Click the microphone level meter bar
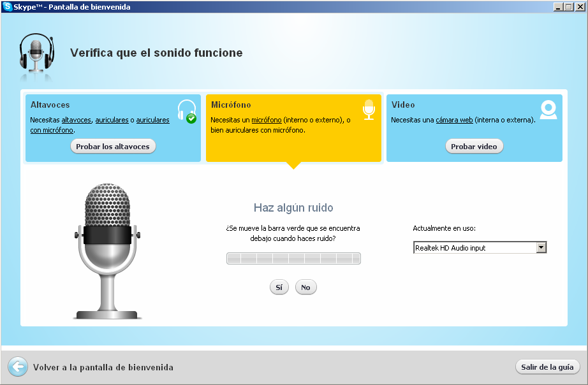This screenshot has height=385, width=588. [x=293, y=258]
